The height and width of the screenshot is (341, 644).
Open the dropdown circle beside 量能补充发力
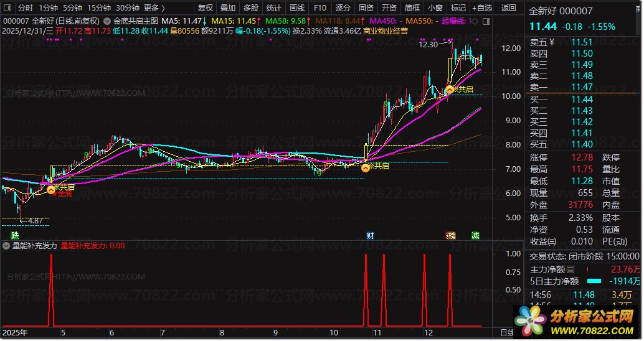(x=6, y=246)
